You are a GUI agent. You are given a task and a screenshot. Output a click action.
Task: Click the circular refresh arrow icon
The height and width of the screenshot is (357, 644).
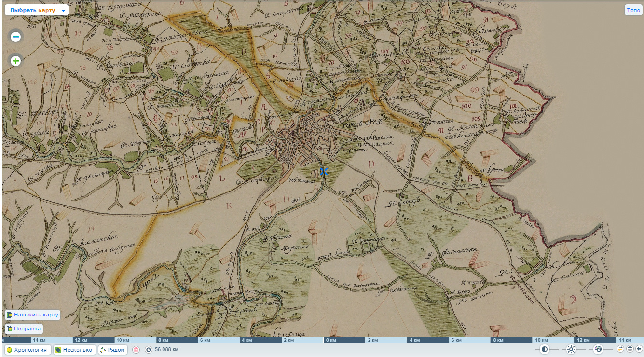pos(149,350)
